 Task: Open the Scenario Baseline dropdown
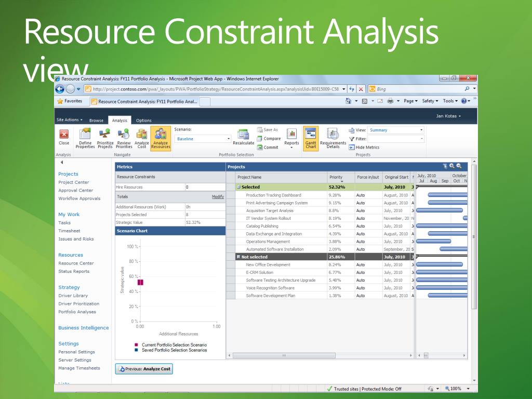(229, 139)
